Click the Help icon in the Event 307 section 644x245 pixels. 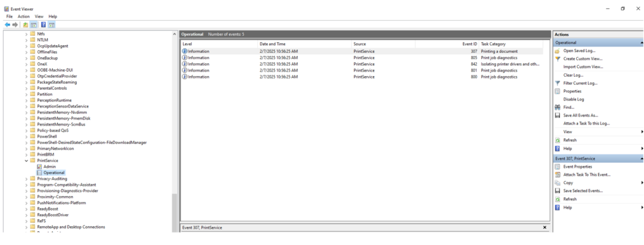tap(557, 208)
